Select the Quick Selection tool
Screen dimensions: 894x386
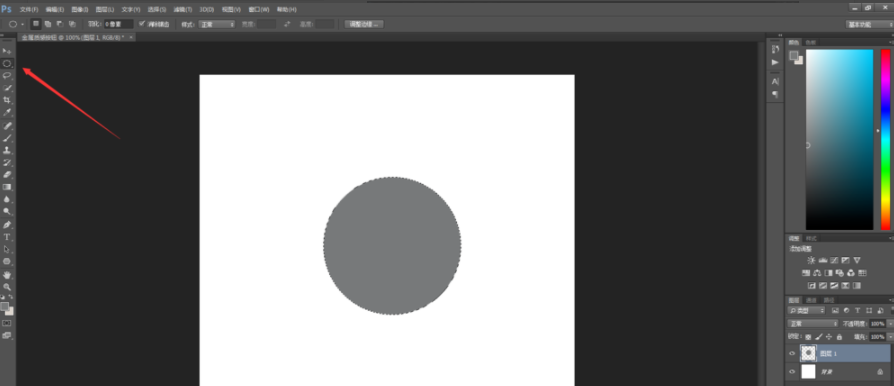(7, 88)
